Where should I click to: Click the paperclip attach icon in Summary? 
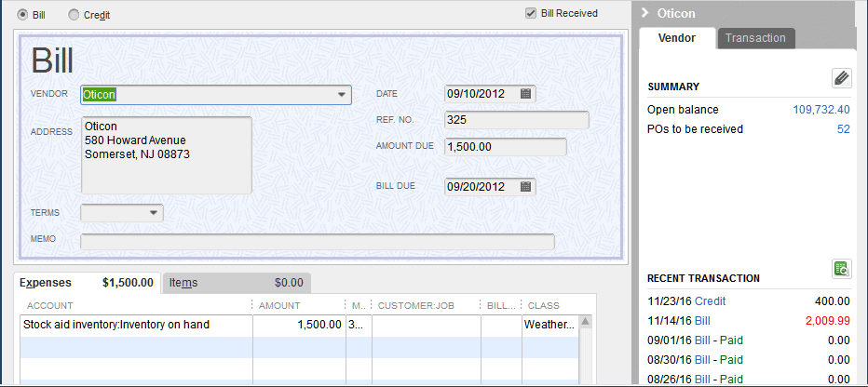click(x=841, y=78)
